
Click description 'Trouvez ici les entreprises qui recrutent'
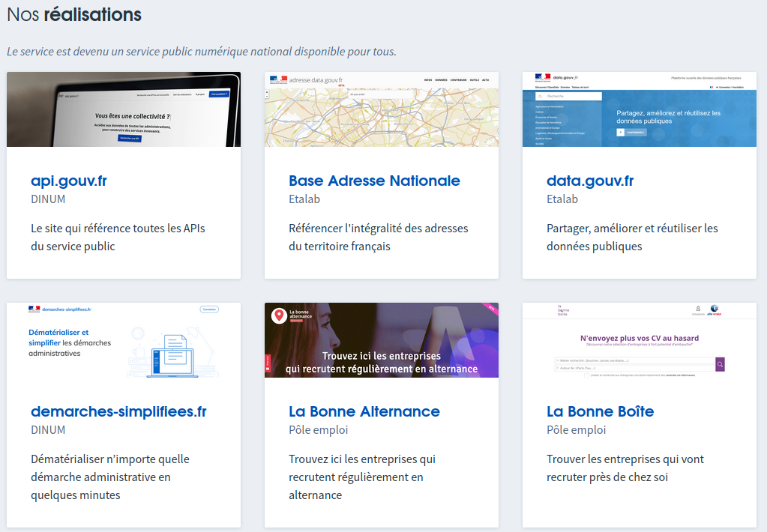[362, 477]
